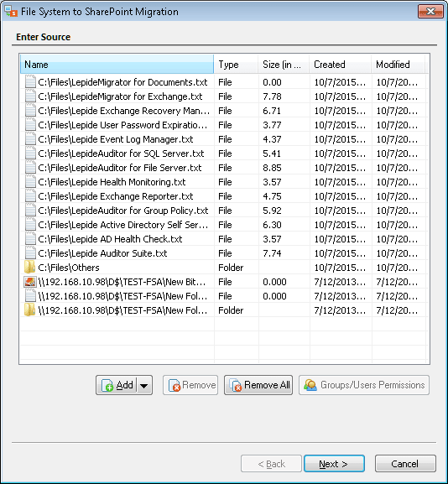Image resolution: width=448 pixels, height=484 pixels.
Task: Click file icon of Lepide Active Directory Self Ser row
Action: point(30,225)
